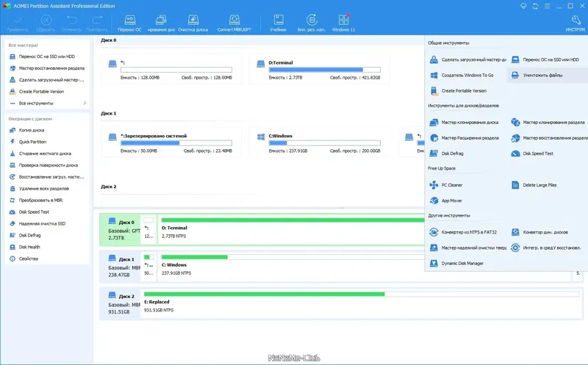Click Очистка диска toolbar icon
Image resolution: width=588 pixels, height=365 pixels.
coord(193,23)
